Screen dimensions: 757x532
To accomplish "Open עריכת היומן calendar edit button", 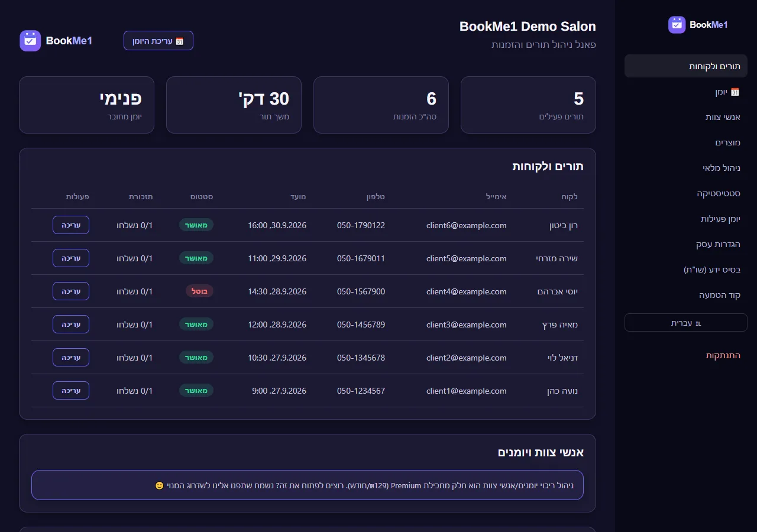I will (x=158, y=41).
